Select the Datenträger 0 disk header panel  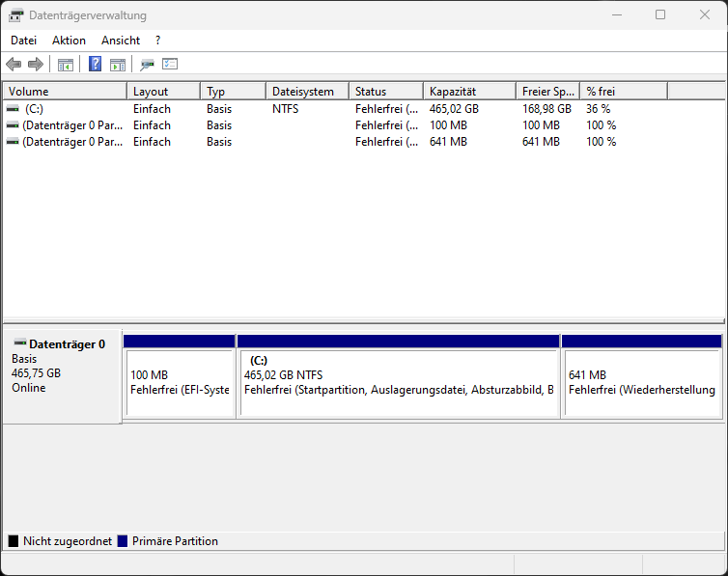(x=62, y=376)
